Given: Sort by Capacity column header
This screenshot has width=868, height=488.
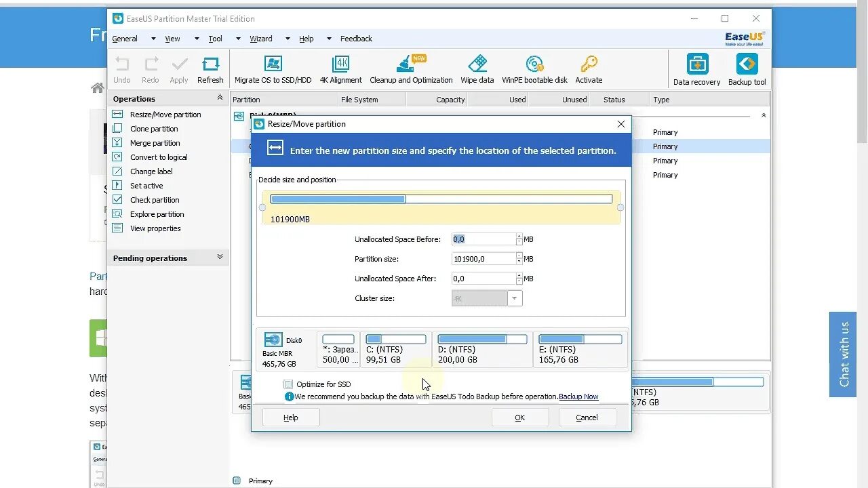Looking at the screenshot, I should [x=437, y=100].
